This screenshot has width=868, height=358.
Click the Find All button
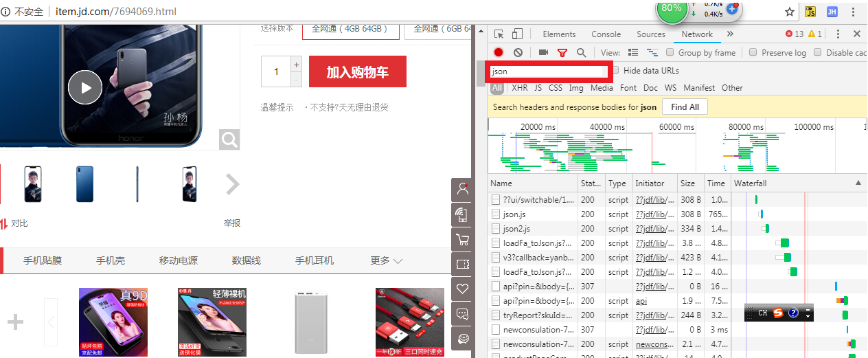(x=685, y=107)
